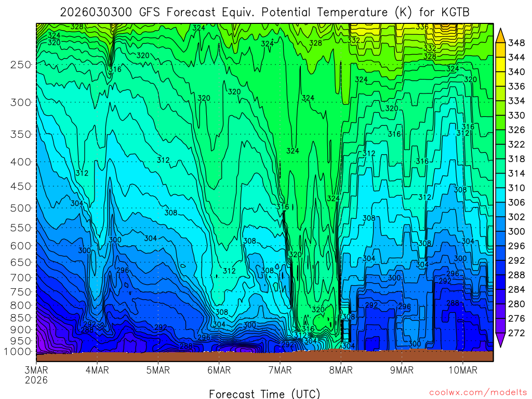Select the 800 pressure axis label
This screenshot has height=399, width=532.
pos(21,305)
